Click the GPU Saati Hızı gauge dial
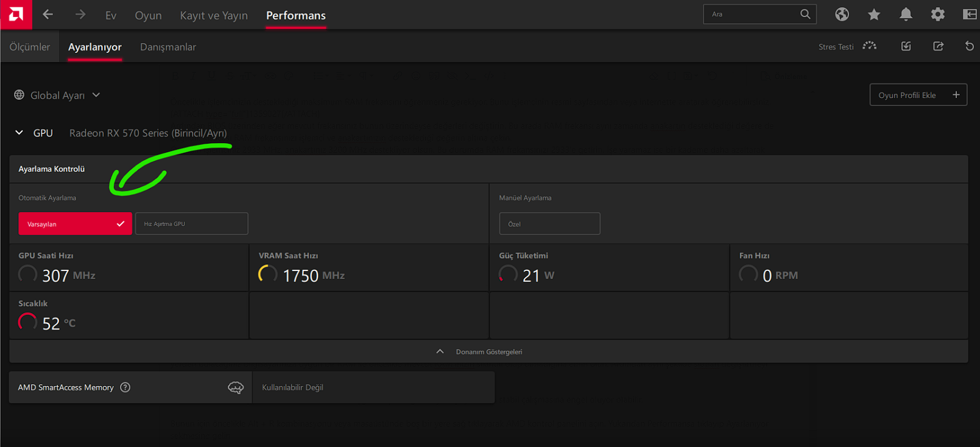Image resolution: width=980 pixels, height=447 pixels. point(27,274)
